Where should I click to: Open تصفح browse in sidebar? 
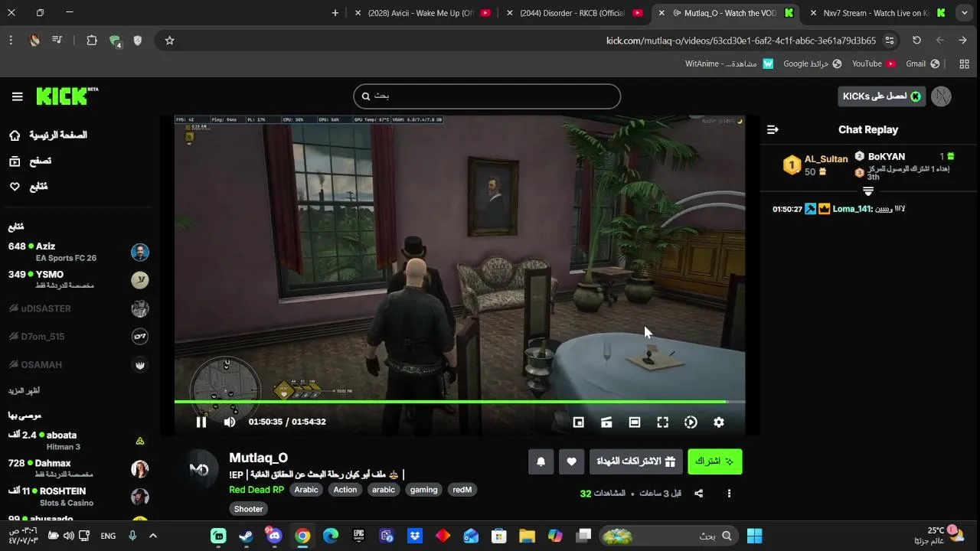point(31,161)
